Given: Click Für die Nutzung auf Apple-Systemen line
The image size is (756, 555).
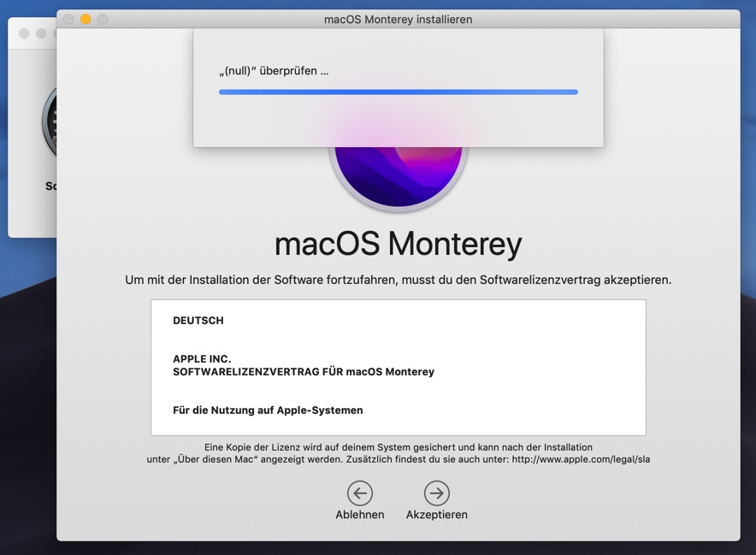Looking at the screenshot, I should click(268, 410).
